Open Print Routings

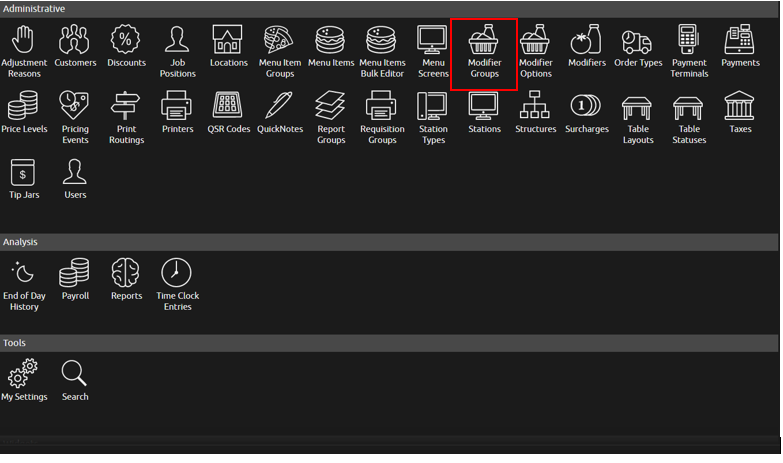pyautogui.click(x=126, y=118)
